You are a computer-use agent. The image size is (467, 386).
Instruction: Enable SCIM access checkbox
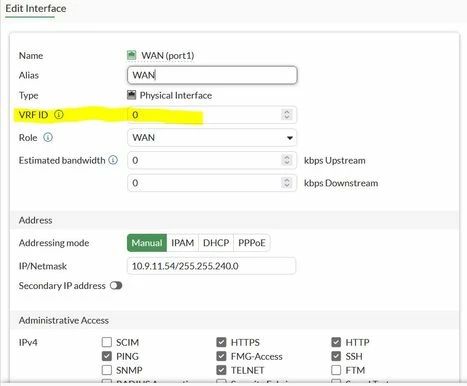107,342
